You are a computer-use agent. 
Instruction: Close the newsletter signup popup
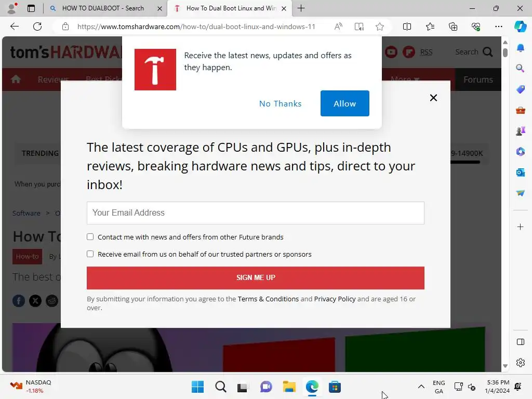(433, 98)
